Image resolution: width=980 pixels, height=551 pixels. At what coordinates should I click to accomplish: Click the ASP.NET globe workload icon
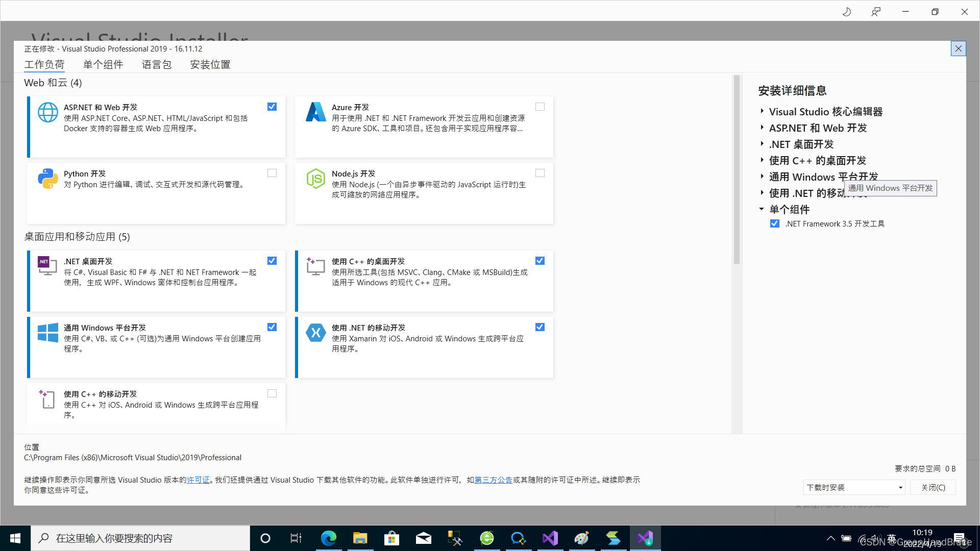point(48,112)
